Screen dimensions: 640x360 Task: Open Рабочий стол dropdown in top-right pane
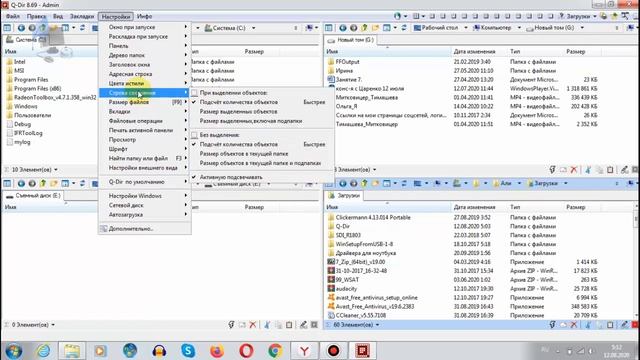tap(466, 28)
